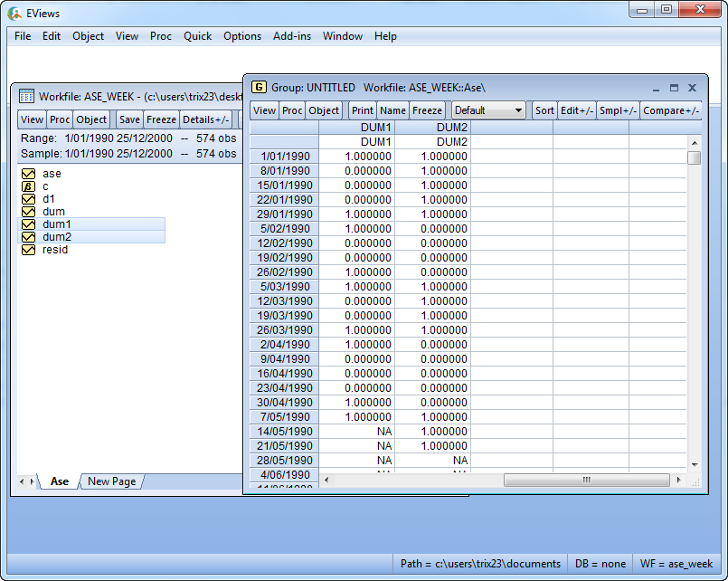728x581 pixels.
Task: Open the File menu
Action: point(23,36)
